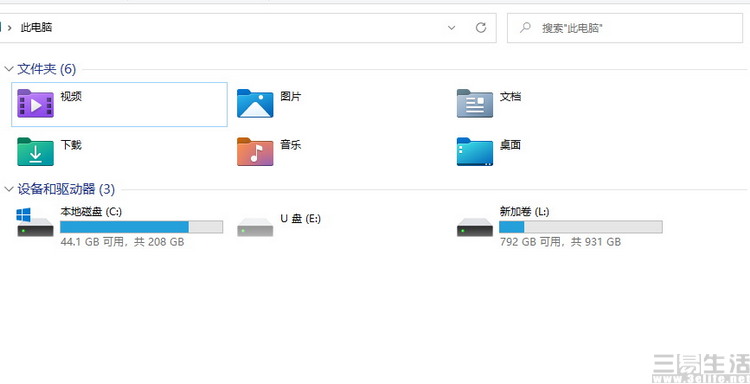
Task: Collapse the 设备和驱动器 (3) group
Action: 9,189
